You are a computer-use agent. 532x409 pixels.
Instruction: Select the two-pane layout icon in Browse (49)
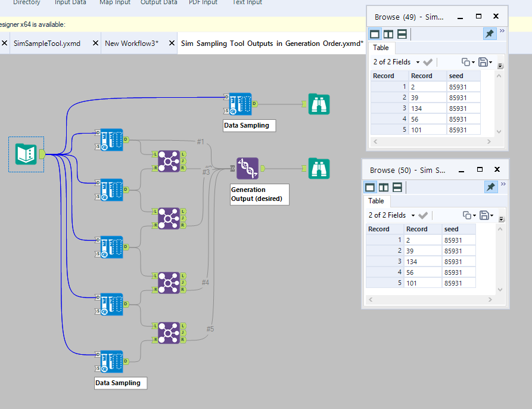[387, 34]
